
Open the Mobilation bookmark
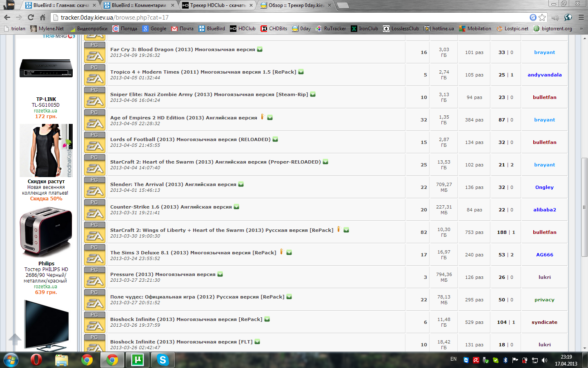pos(475,29)
